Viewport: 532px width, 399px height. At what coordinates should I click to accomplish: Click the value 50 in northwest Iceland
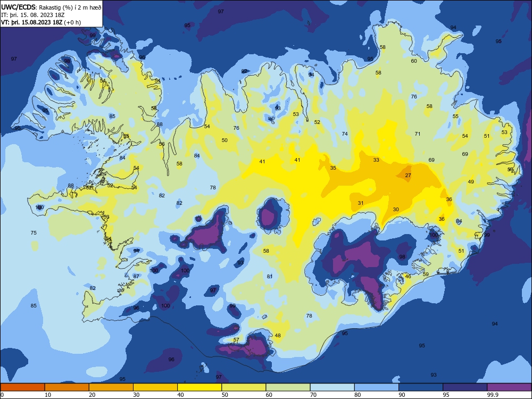click(225, 140)
